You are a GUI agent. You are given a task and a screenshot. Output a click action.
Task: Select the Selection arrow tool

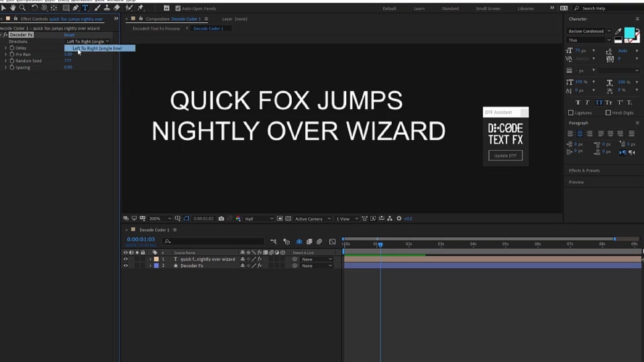(x=4, y=8)
